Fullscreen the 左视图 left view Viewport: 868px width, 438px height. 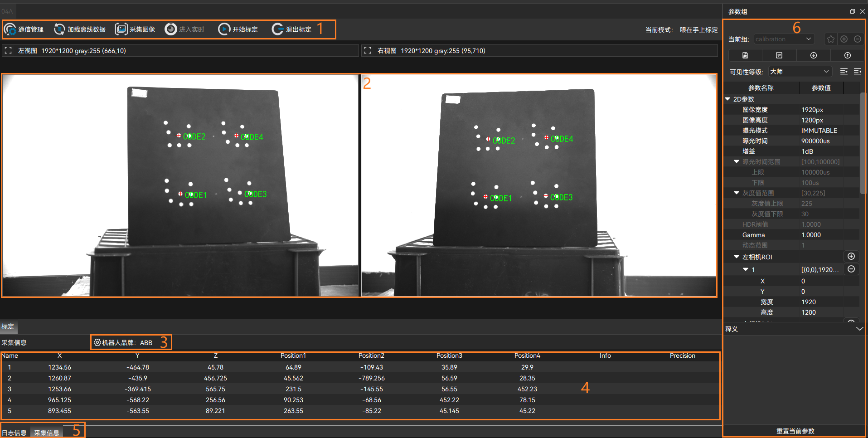[8, 51]
